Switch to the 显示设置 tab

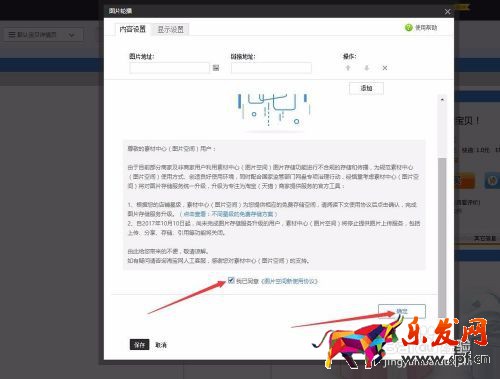coord(170,30)
